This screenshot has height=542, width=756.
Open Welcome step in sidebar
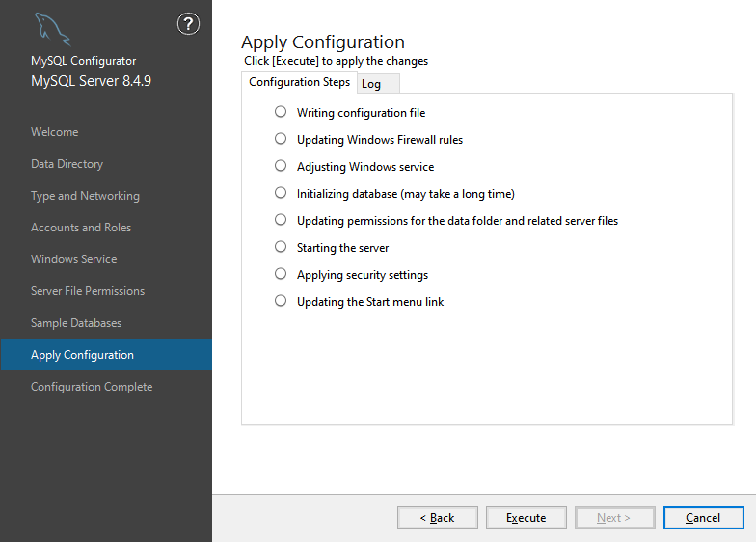(x=55, y=132)
